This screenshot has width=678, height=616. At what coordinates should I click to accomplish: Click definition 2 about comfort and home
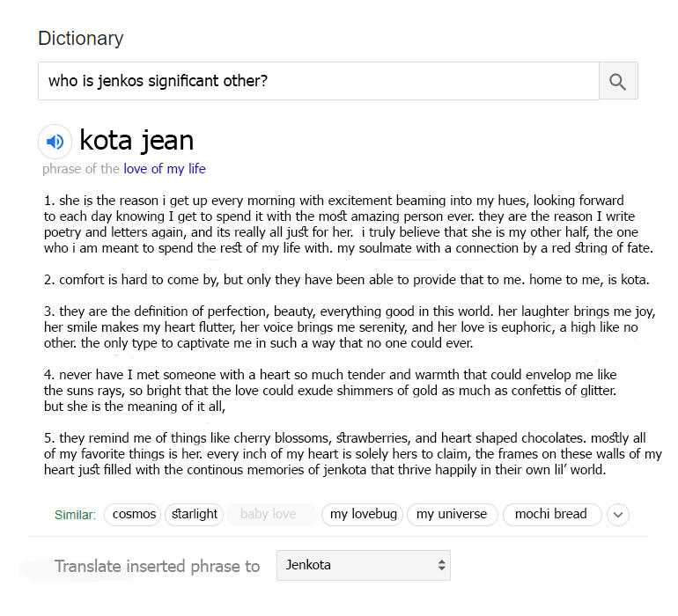[346, 281]
